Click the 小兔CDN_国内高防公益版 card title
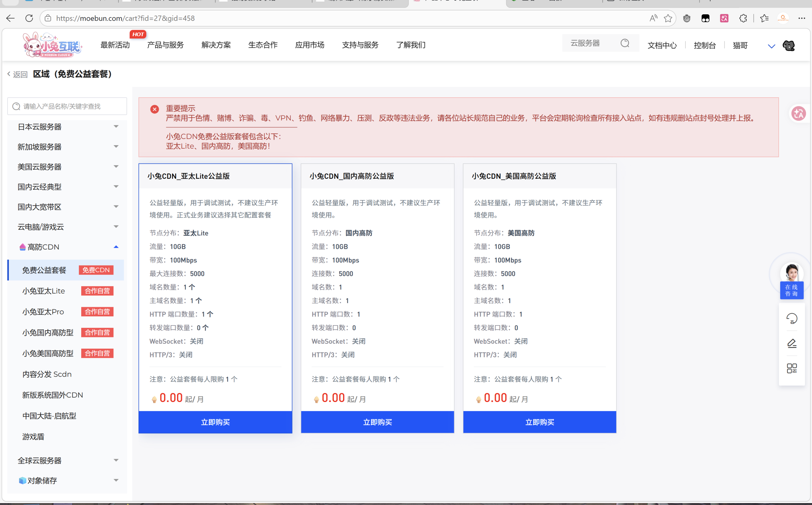 click(x=351, y=176)
